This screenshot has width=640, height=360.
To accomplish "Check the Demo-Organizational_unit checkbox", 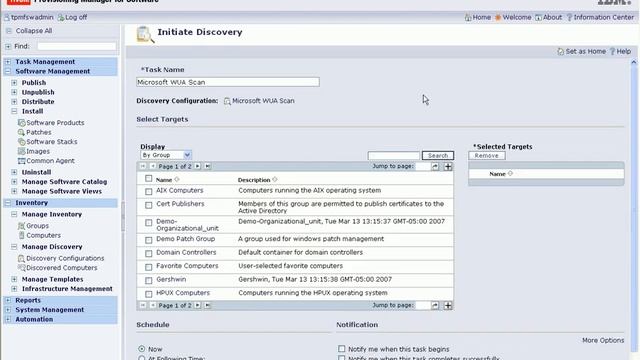I will pos(149,223).
